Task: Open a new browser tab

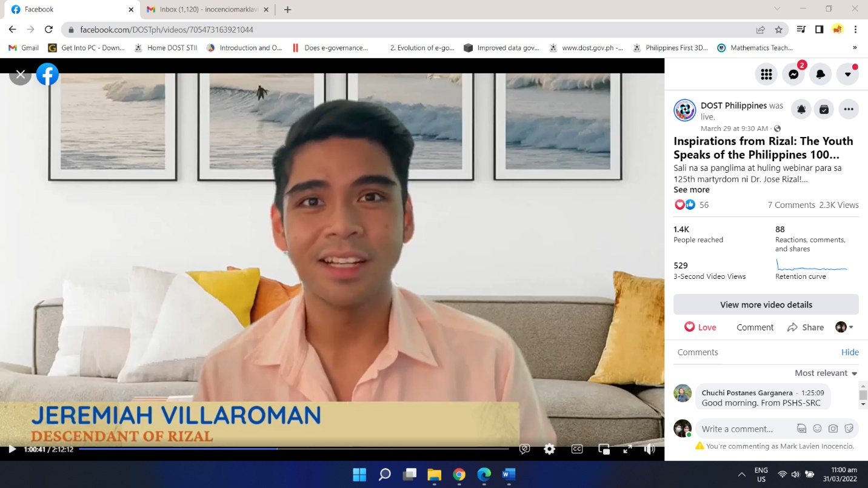Action: (x=287, y=10)
